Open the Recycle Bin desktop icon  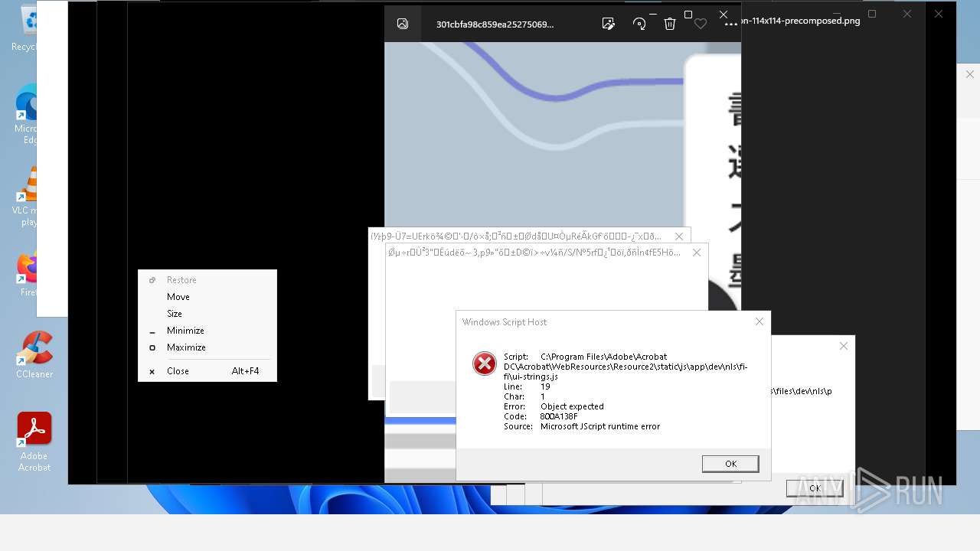[x=29, y=29]
